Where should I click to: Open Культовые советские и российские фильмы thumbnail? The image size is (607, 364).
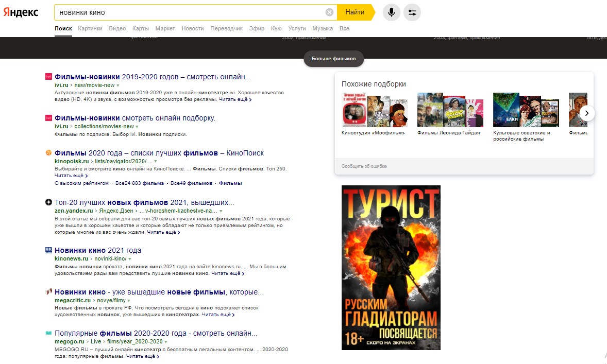[x=526, y=110]
